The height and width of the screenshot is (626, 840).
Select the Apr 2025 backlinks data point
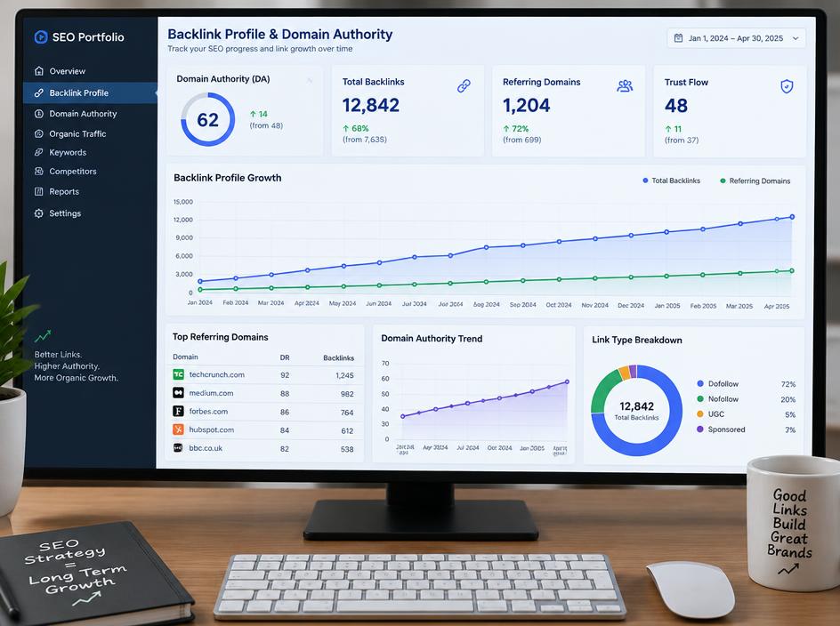792,217
